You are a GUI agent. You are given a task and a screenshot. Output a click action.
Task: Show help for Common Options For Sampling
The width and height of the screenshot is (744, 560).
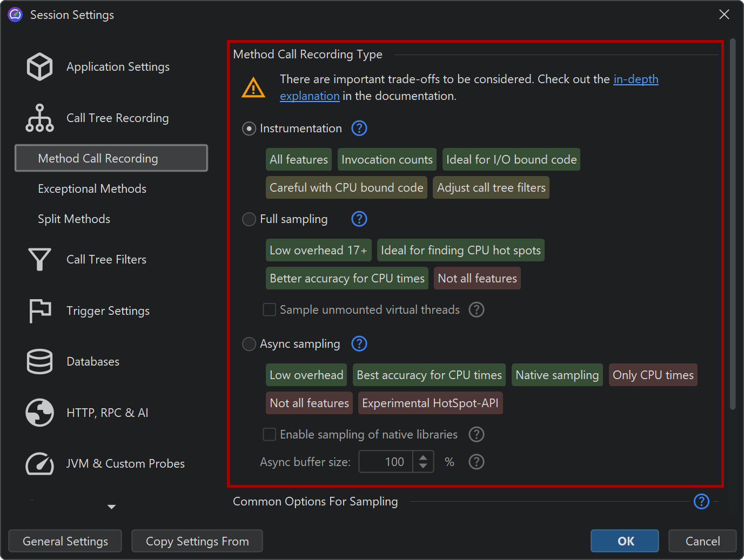point(701,502)
